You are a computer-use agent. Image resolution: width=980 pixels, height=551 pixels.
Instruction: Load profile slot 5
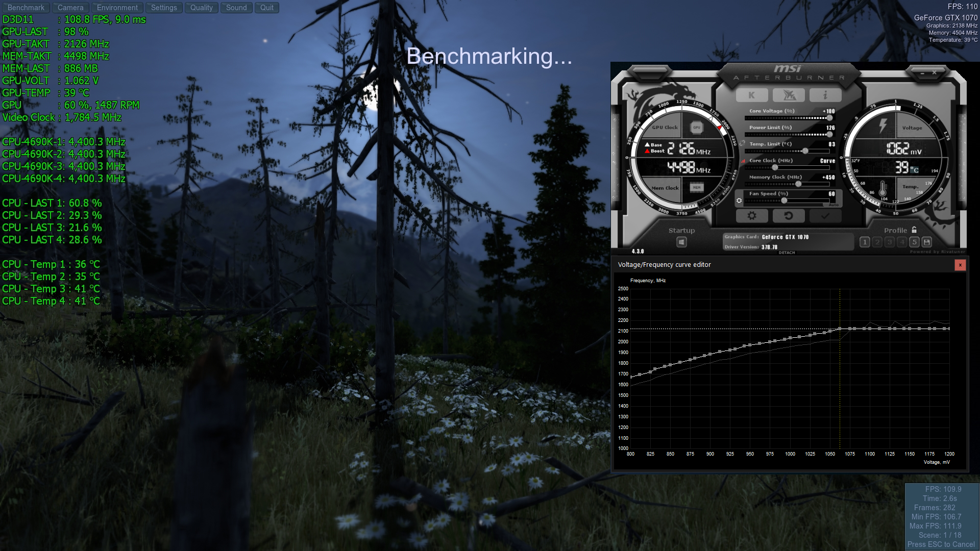(x=915, y=242)
